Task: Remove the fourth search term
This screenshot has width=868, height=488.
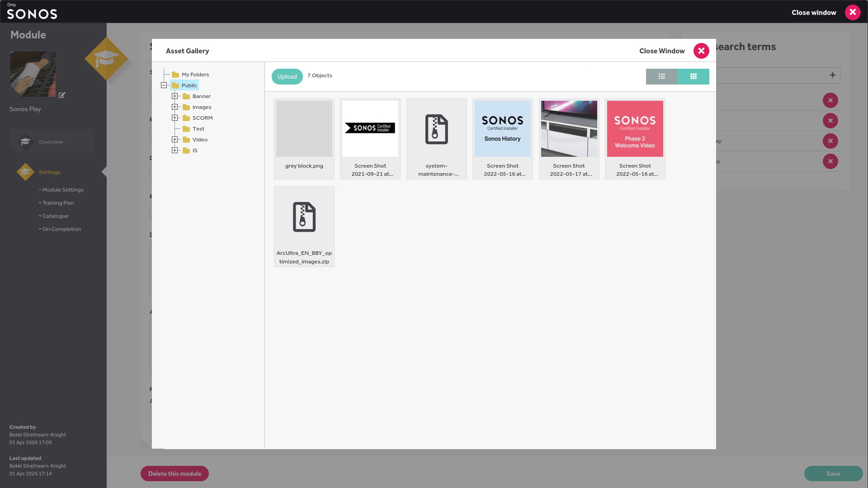Action: 830,161
